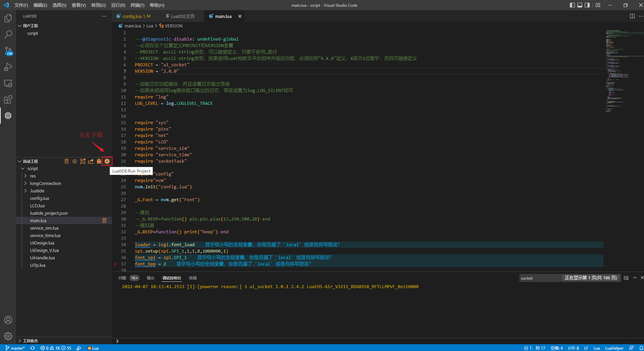Click the VERSION breadcrumb item
Screen dimensions: 644x351
171,26
